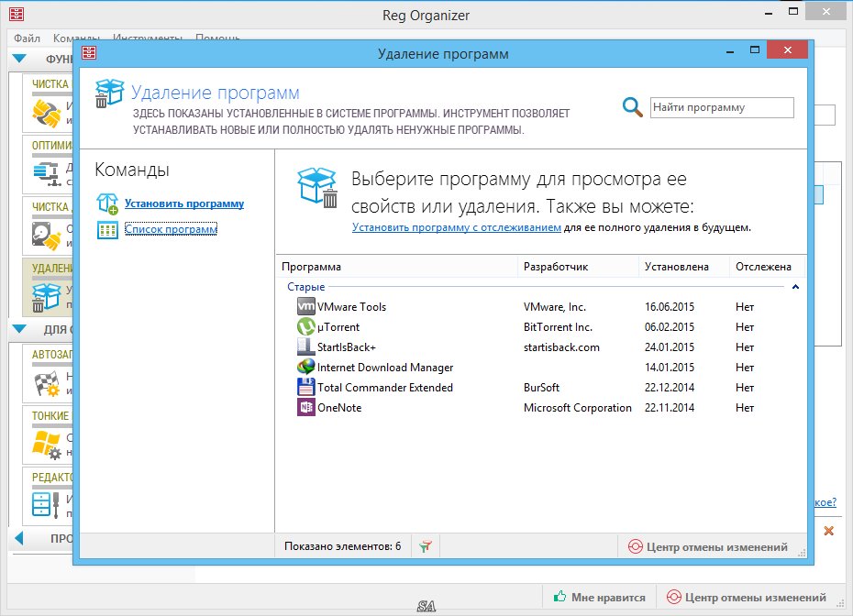The image size is (853, 616).
Task: Expand the ПРО section arrow in Reg Organizer
Action: tap(19, 538)
